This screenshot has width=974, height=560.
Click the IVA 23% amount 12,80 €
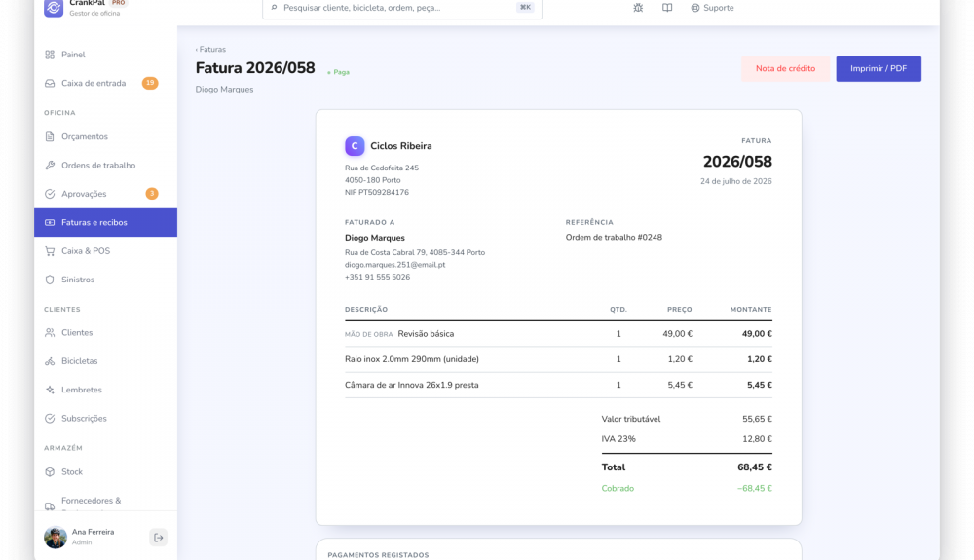757,439
